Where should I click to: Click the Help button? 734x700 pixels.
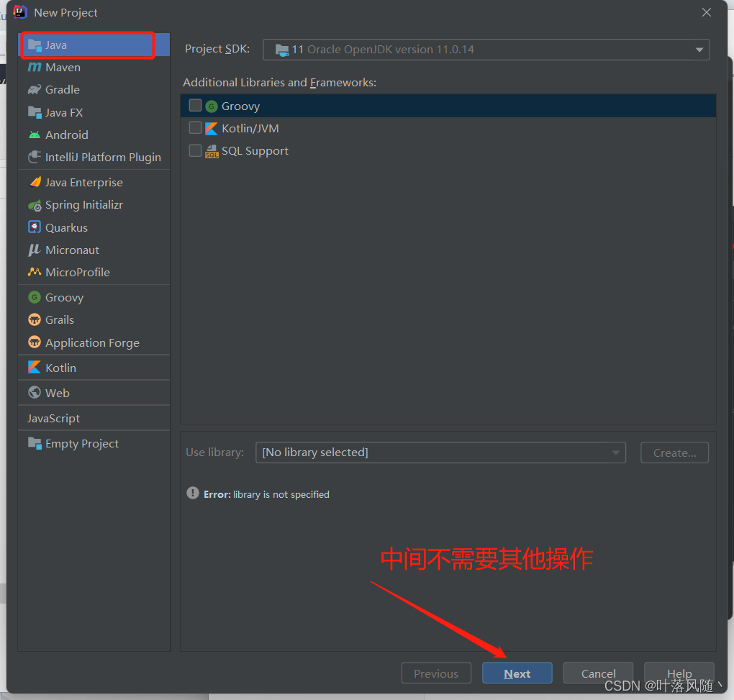pos(679,673)
